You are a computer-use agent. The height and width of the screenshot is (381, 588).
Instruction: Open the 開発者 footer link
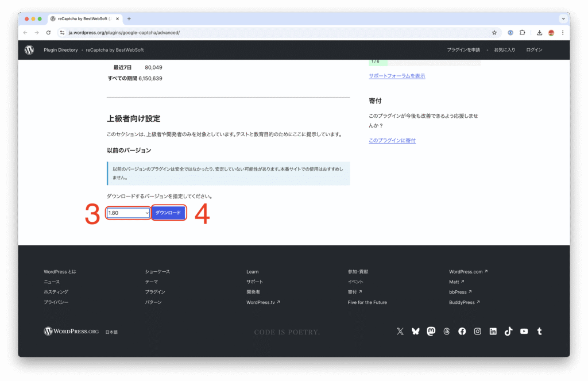[x=253, y=292]
